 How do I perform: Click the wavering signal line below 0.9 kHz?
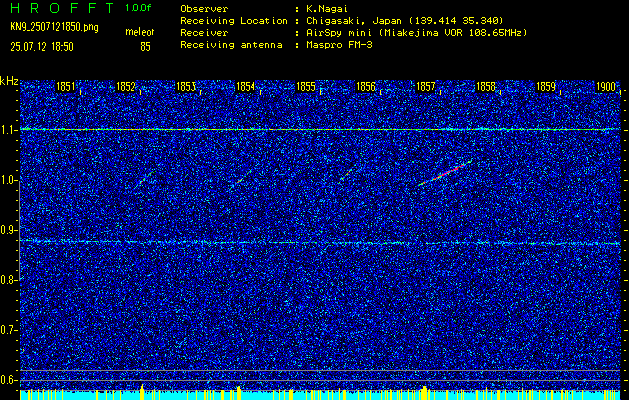320,243
